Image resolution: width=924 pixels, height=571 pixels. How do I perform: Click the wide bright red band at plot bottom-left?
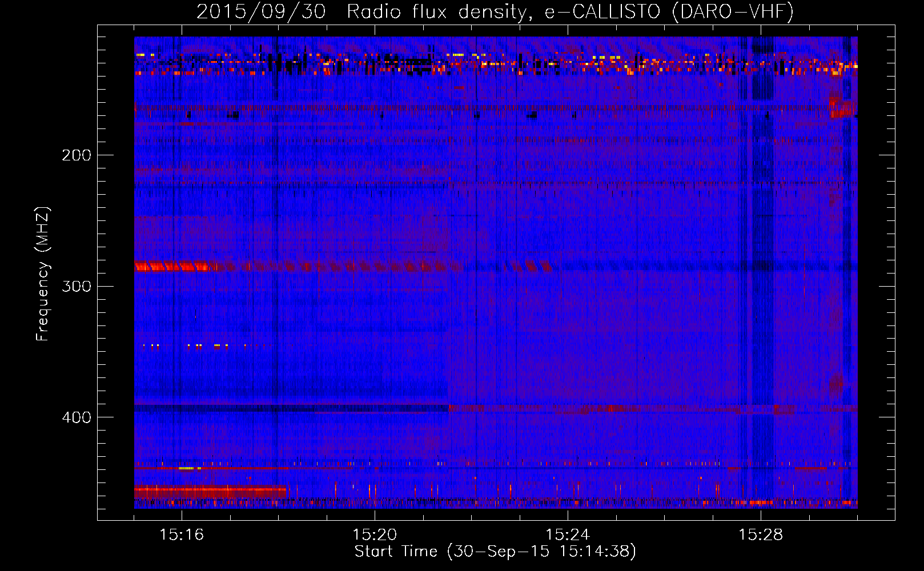pos(210,491)
